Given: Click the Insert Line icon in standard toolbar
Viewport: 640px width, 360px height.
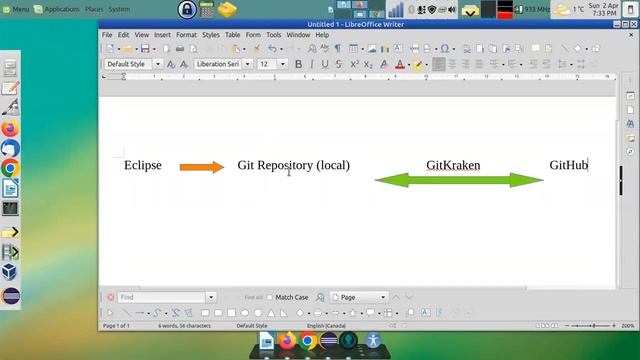Looking at the screenshot, I should [x=565, y=49].
